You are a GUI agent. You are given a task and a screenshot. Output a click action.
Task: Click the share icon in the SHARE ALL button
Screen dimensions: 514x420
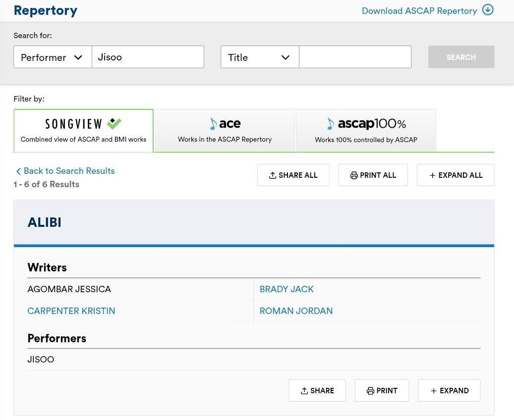[272, 175]
